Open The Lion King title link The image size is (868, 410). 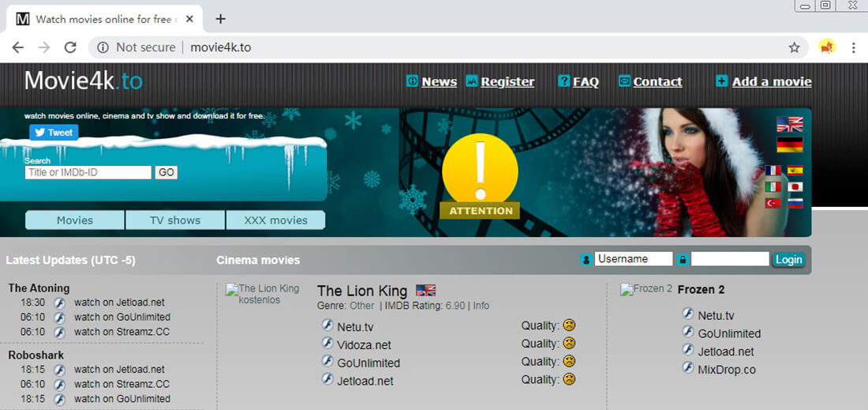(x=362, y=291)
